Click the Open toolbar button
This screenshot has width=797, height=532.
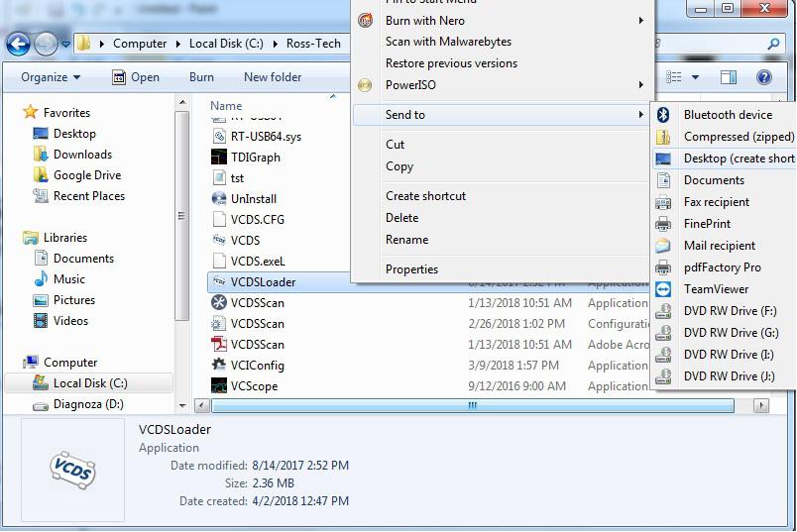tap(136, 77)
